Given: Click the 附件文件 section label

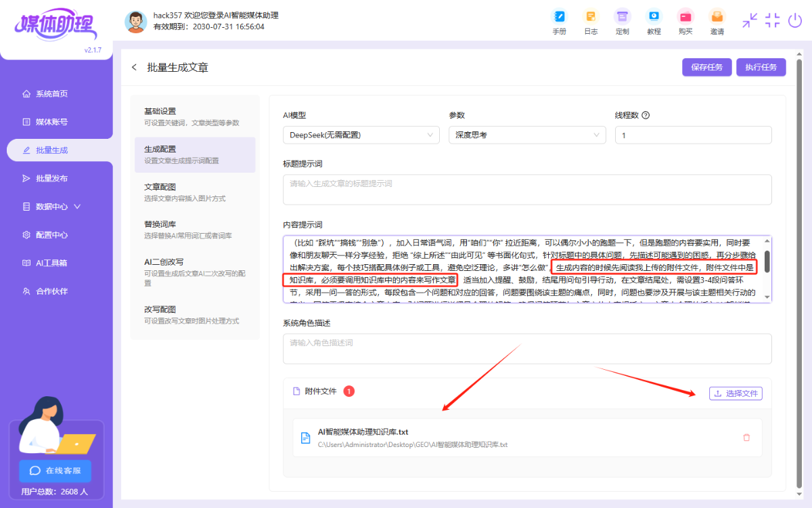Looking at the screenshot, I should [x=321, y=391].
